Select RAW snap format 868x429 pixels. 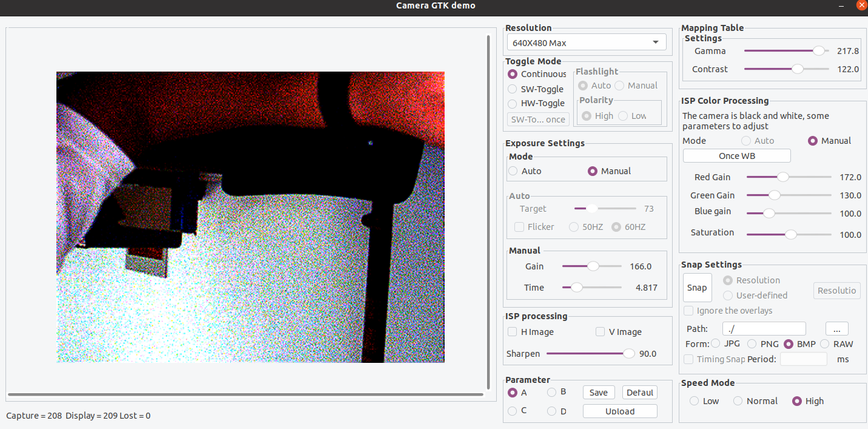click(836, 344)
